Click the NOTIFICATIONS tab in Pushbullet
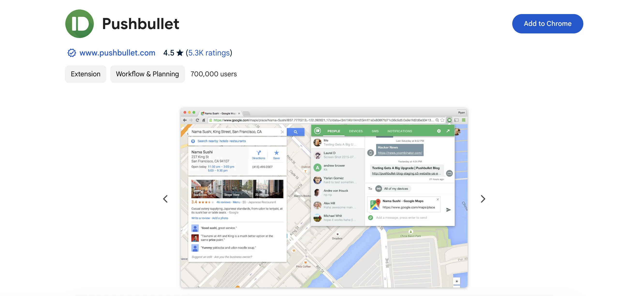The width and height of the screenshot is (644, 296). coord(399,131)
